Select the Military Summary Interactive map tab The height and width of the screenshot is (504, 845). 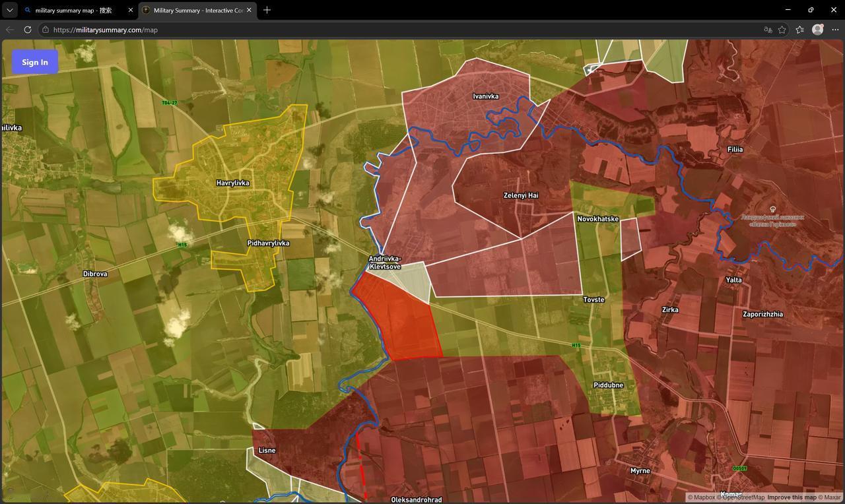(x=197, y=10)
